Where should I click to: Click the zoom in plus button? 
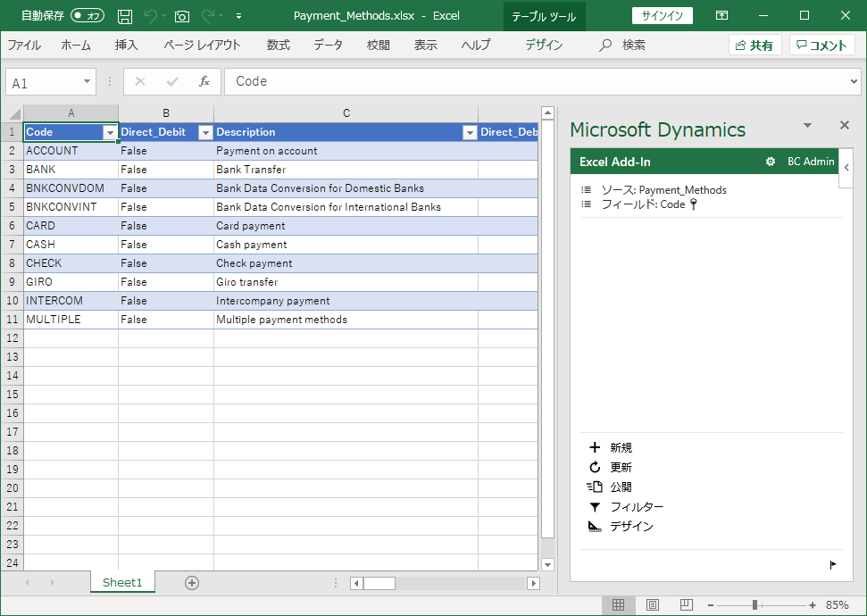pyautogui.click(x=813, y=605)
